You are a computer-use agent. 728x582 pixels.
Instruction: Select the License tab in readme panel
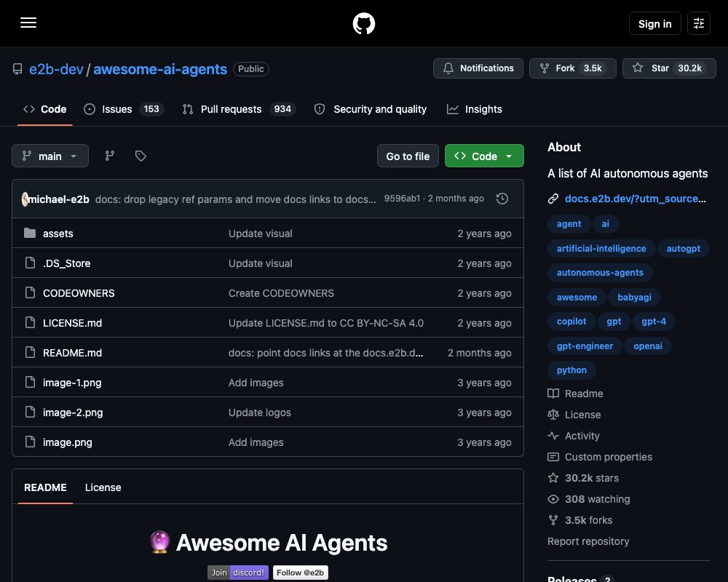click(x=103, y=487)
